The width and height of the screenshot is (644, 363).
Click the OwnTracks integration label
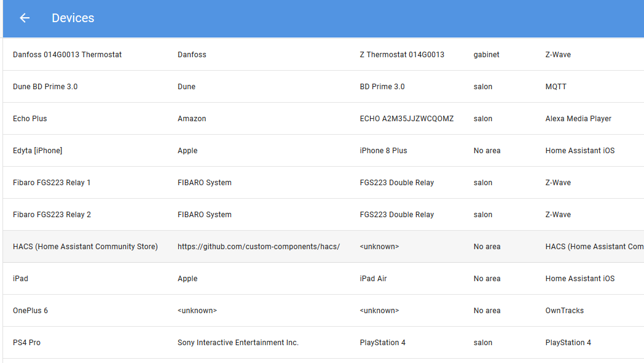(565, 310)
